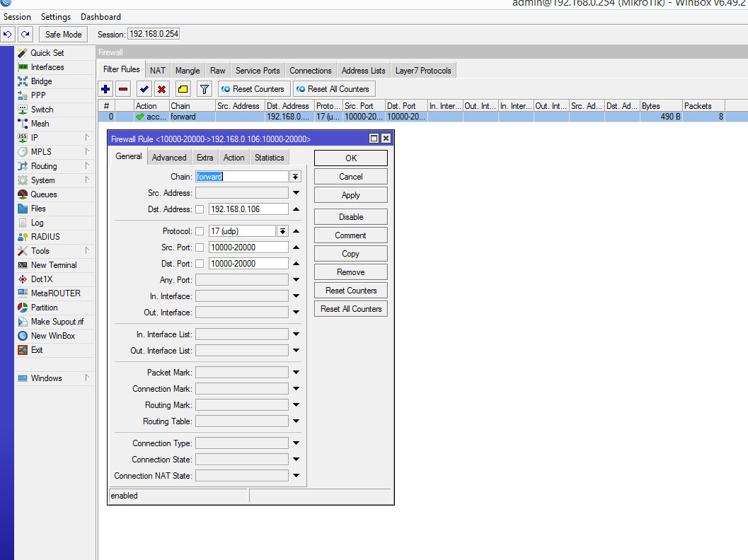The width and height of the screenshot is (748, 560).
Task: Toggle the Dst. Address invert checkbox
Action: click(200, 209)
